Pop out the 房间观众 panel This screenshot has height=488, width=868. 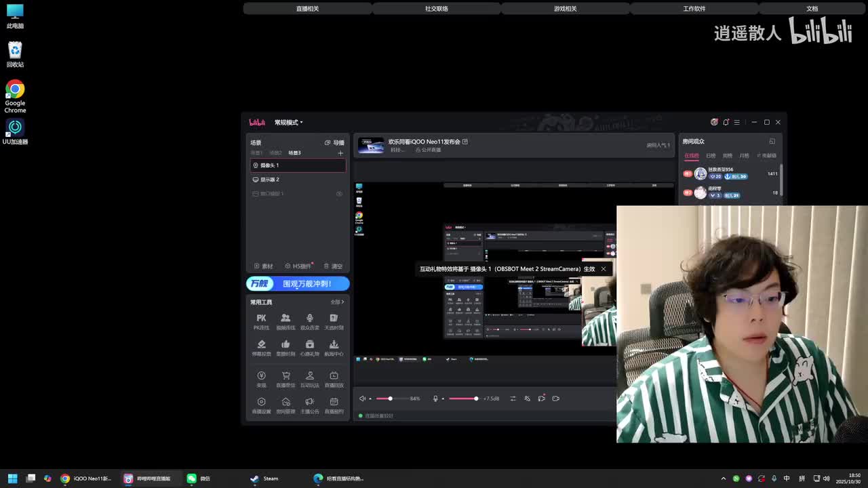(x=772, y=142)
